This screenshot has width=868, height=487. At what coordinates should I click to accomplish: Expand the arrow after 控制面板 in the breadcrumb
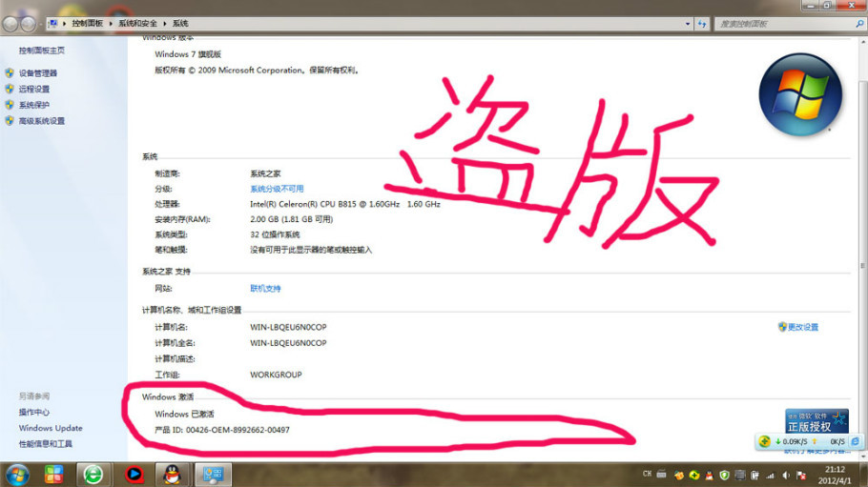[x=111, y=22]
